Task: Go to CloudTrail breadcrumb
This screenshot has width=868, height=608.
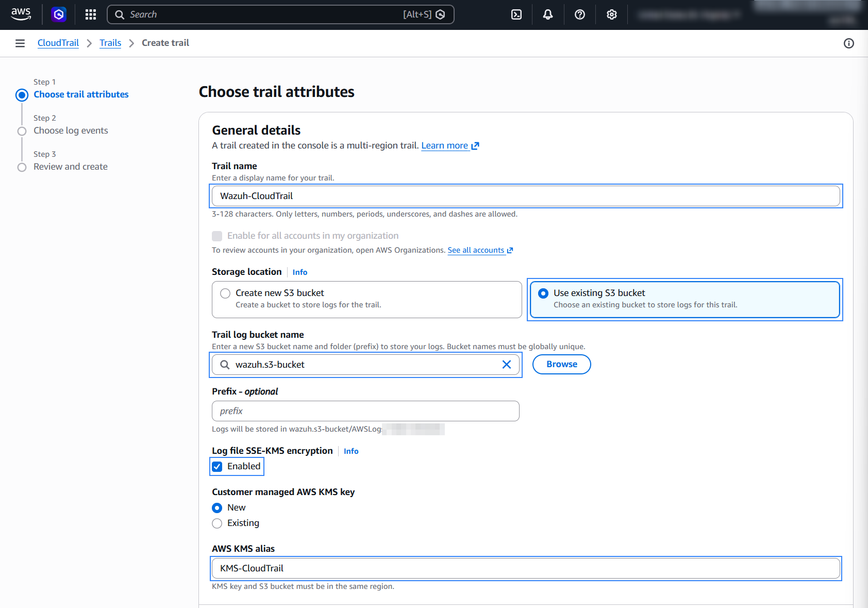Action: 58,43
